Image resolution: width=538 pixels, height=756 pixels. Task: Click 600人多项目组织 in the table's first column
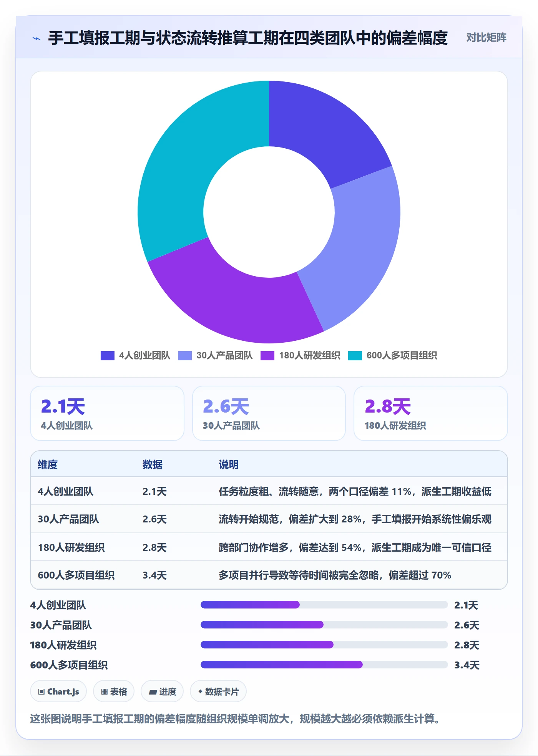pos(76,575)
